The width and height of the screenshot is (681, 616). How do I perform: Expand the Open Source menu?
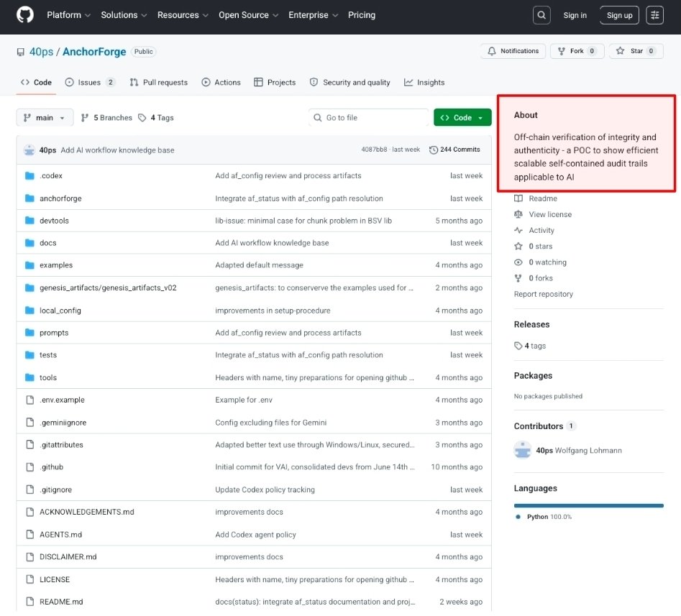click(x=248, y=15)
